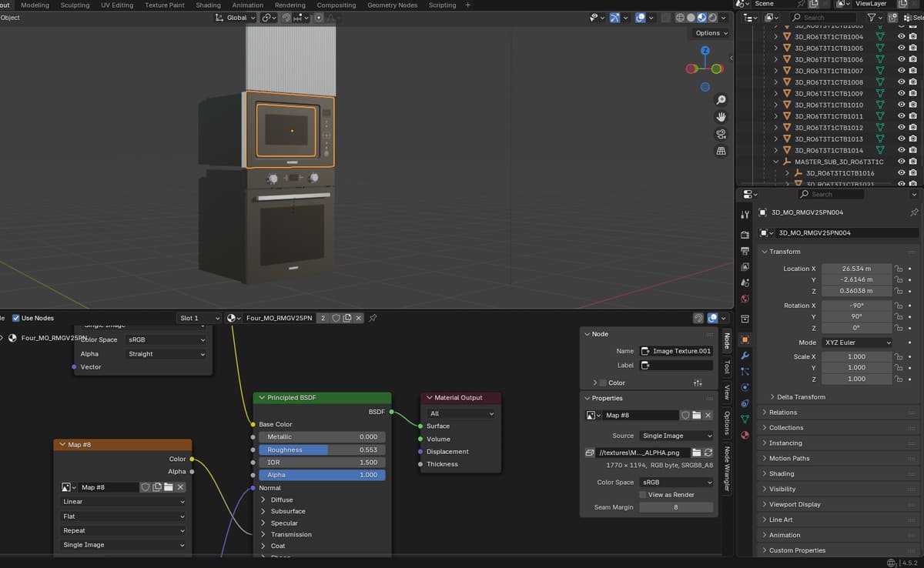Duplicate the Four_MO_RMGV25PN material

coord(346,318)
